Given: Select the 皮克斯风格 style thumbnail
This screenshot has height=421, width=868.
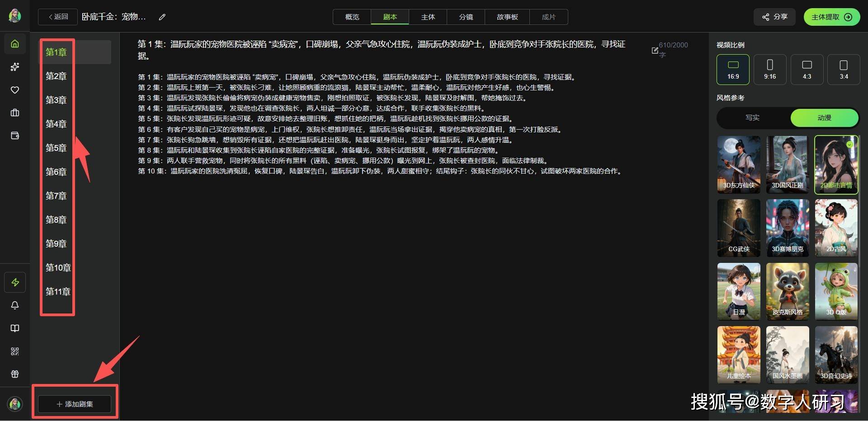Looking at the screenshot, I should click(x=787, y=291).
